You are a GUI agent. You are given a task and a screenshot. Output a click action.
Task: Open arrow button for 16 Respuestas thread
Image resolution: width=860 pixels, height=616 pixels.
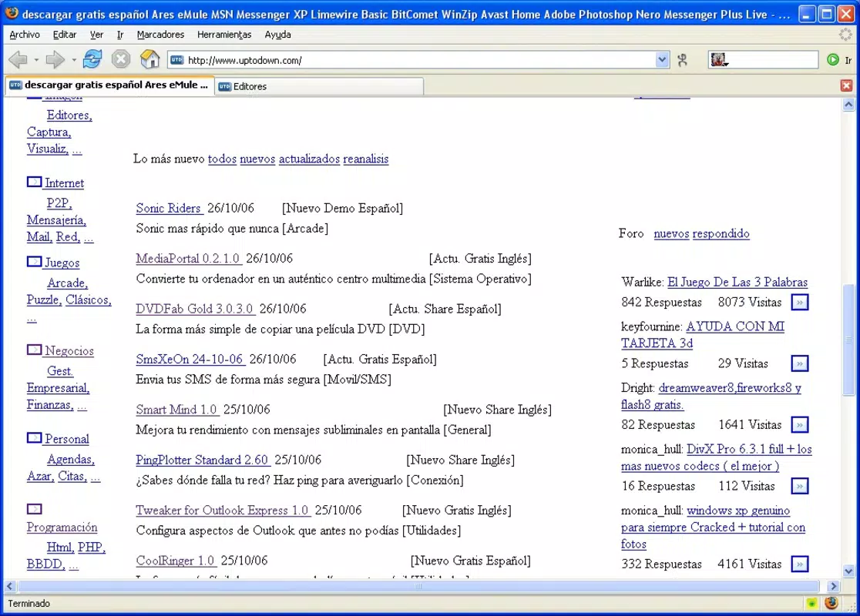[800, 486]
